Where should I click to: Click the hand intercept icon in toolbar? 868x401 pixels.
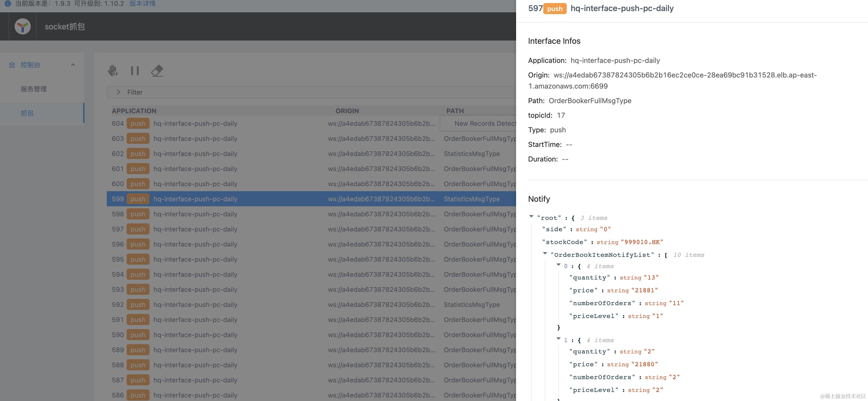pos(113,71)
